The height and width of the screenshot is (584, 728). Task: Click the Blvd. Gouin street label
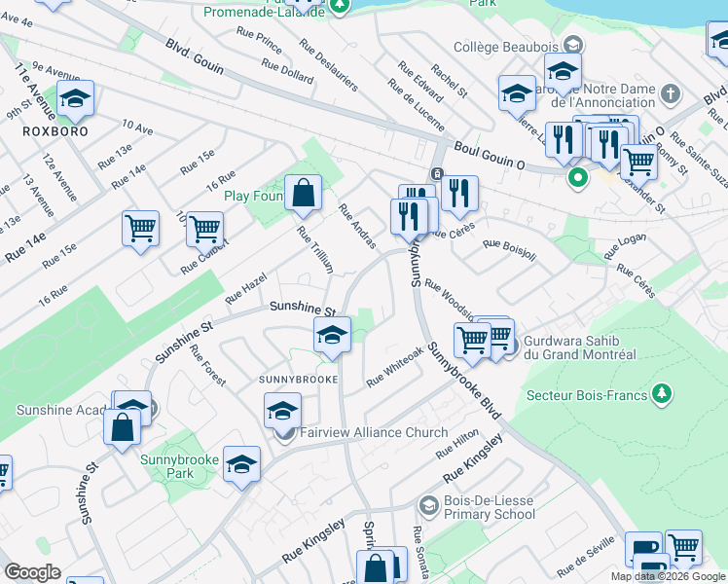195,56
